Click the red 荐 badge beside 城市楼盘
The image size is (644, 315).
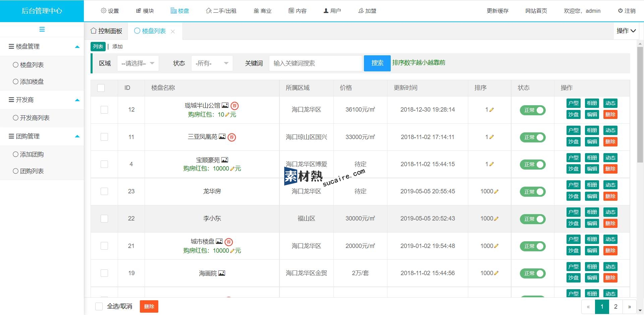click(x=229, y=242)
